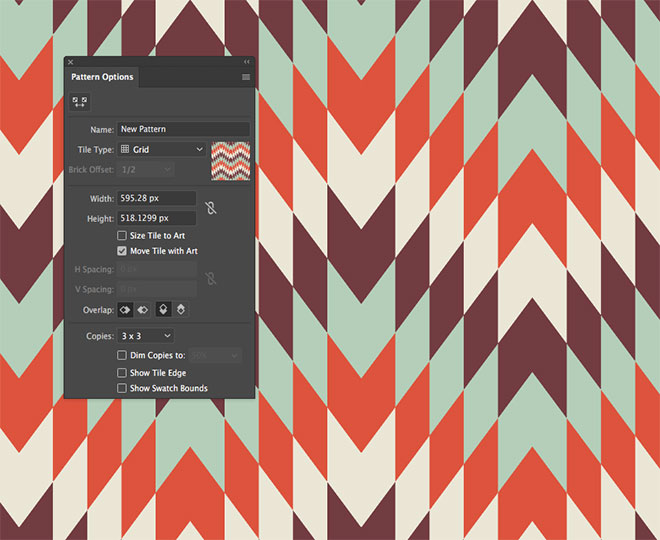Check the Dim Copies to option
The width and height of the screenshot is (660, 540).
coord(122,355)
